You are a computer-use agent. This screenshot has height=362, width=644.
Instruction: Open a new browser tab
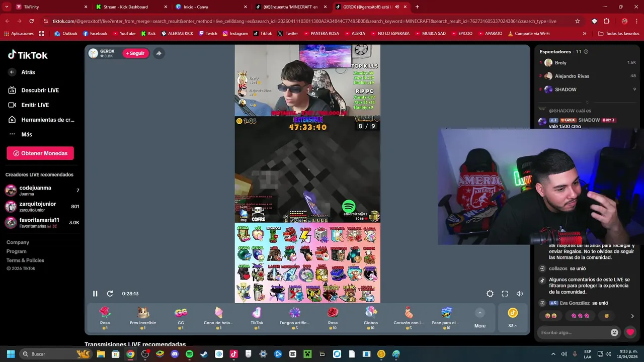[x=417, y=7]
